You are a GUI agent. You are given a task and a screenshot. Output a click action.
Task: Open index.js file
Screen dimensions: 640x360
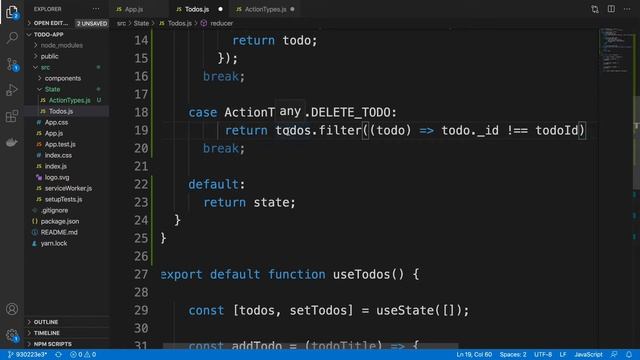tap(56, 167)
